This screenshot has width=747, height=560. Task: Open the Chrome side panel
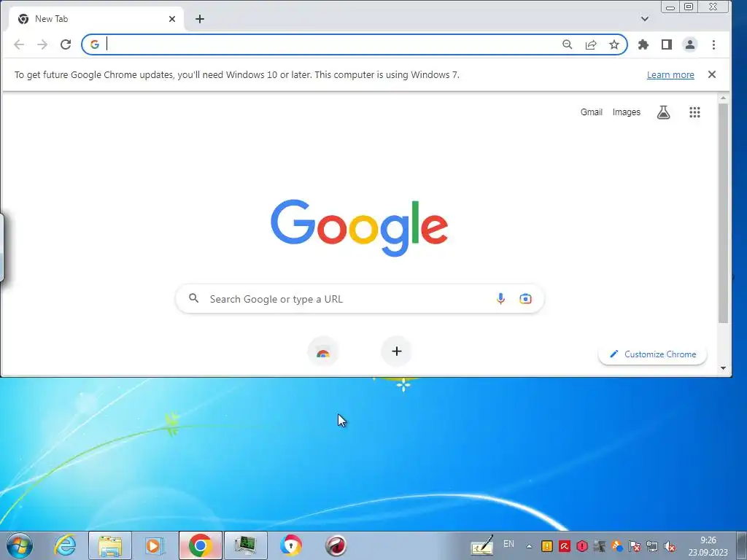[667, 44]
